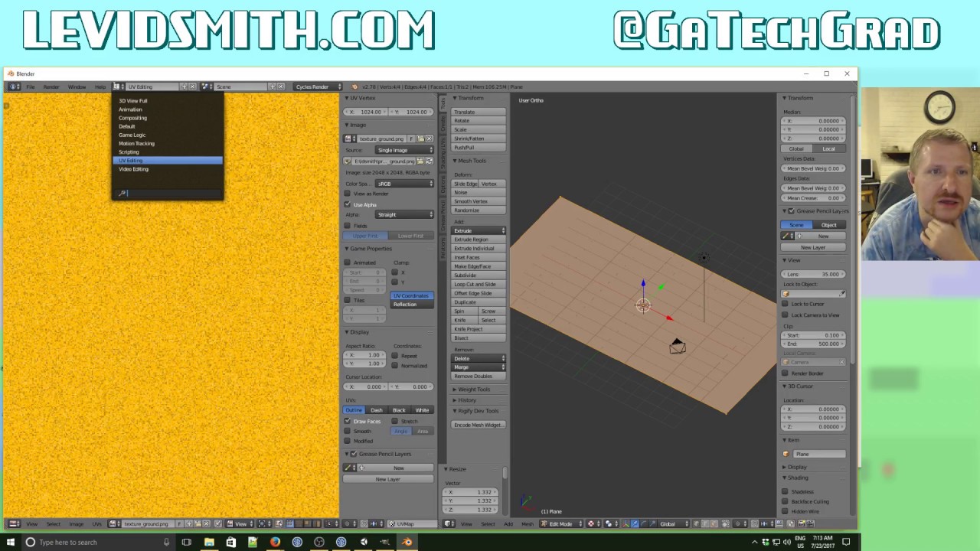The image size is (980, 551).
Task: Open image file folder icon in Image panel
Action: pos(420,139)
